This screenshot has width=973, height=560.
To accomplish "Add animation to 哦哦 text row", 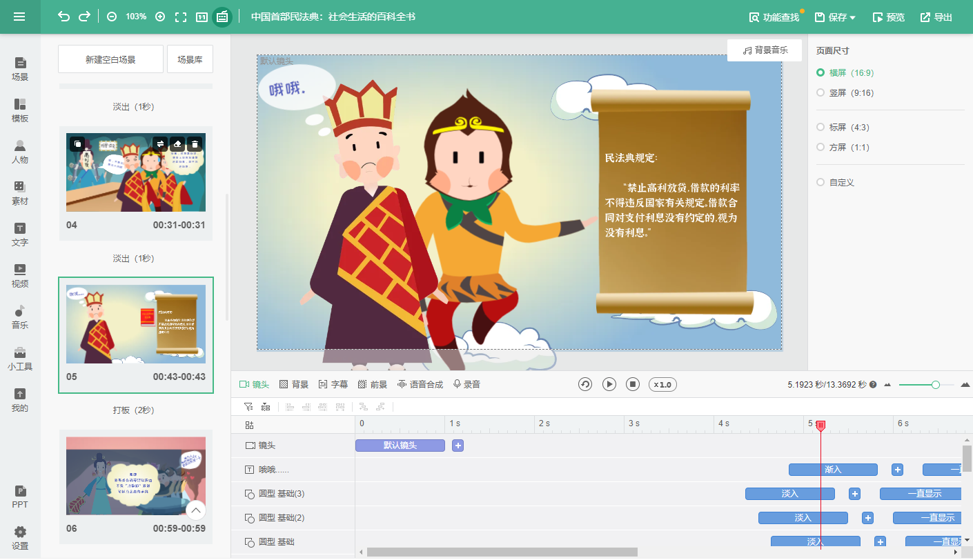I will [897, 470].
